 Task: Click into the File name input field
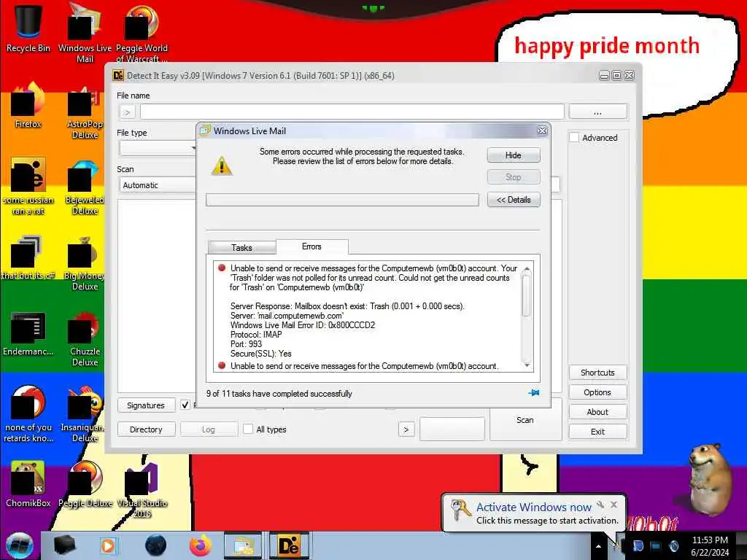(x=352, y=112)
